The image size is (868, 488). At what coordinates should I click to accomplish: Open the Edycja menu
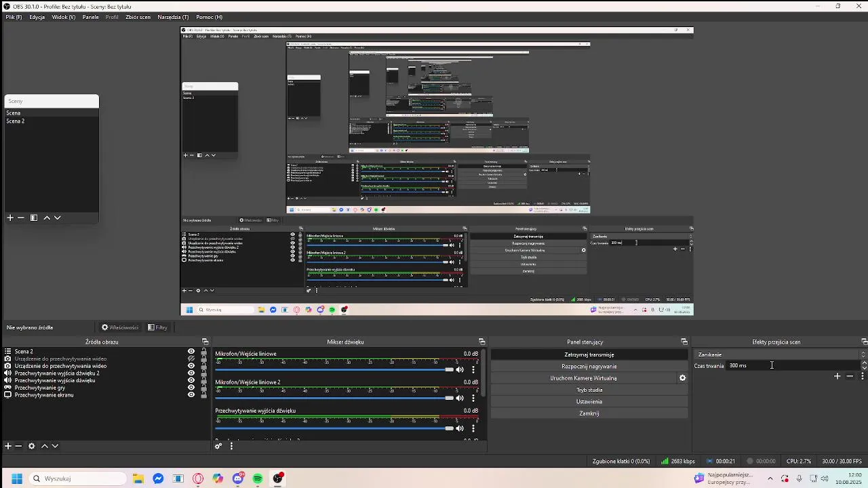coord(37,17)
